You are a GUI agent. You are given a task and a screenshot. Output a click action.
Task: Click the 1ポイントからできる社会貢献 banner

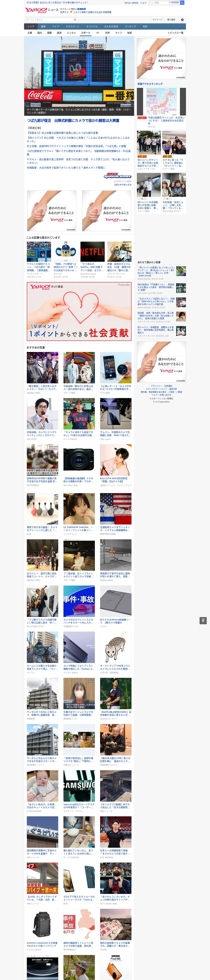79,311
